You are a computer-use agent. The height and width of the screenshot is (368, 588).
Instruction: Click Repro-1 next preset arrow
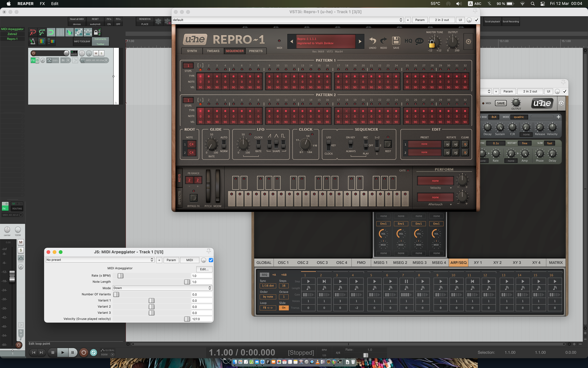360,42
